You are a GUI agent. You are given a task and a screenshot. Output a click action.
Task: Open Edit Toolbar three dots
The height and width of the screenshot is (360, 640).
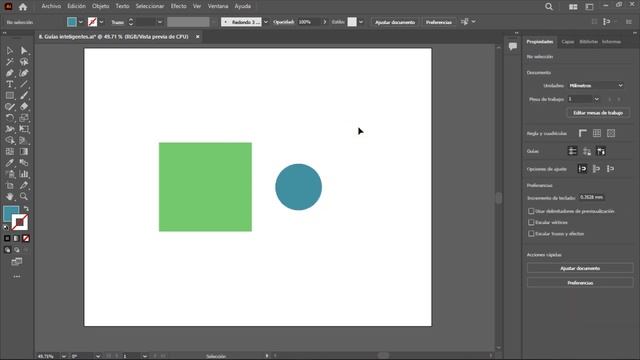click(17, 276)
